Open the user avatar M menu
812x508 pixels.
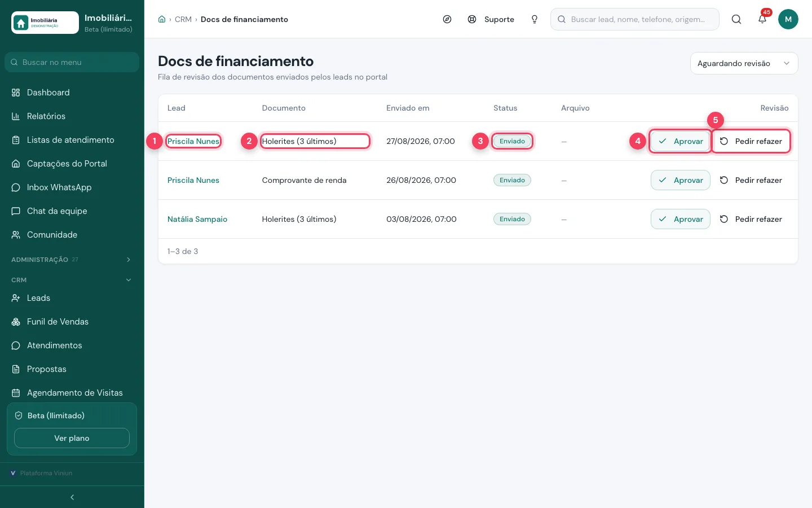point(788,19)
